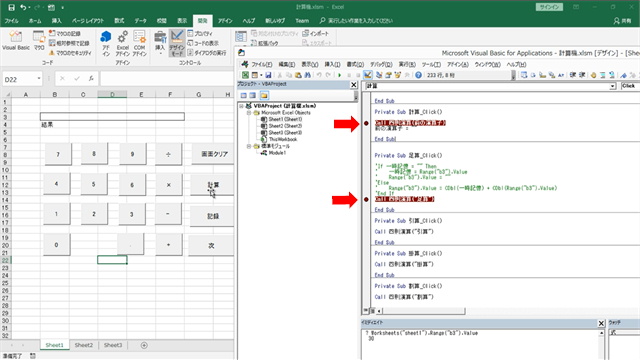Open the マクロ macros list icon
The height and width of the screenshot is (360, 640).
(39, 40)
